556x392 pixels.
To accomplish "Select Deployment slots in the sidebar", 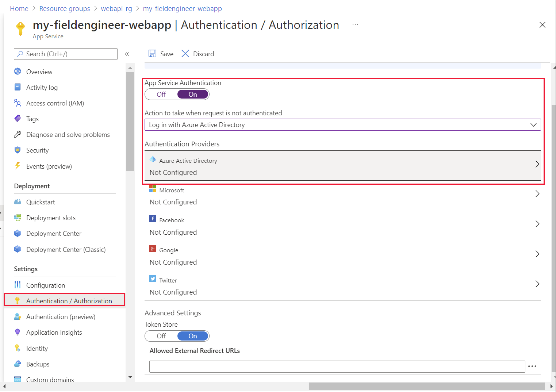I will point(51,218).
